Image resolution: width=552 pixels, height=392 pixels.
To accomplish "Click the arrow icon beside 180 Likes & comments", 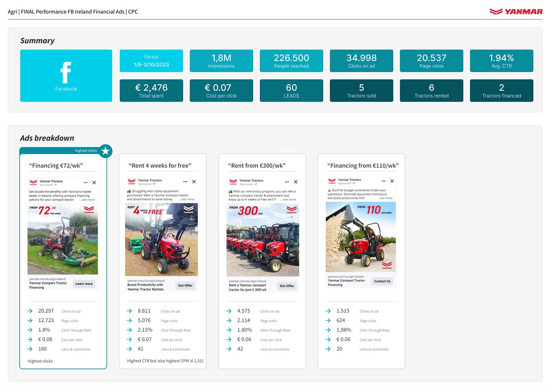I will tap(30, 349).
